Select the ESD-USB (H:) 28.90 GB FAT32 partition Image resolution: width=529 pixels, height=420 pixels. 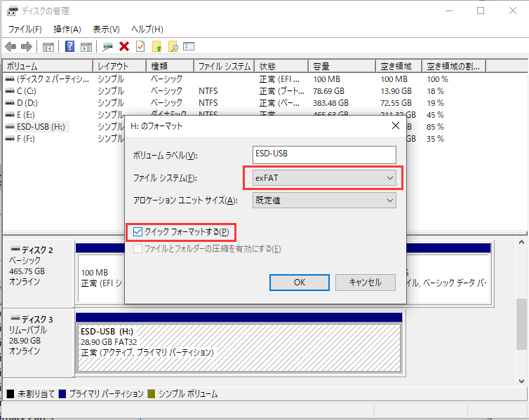click(x=239, y=348)
